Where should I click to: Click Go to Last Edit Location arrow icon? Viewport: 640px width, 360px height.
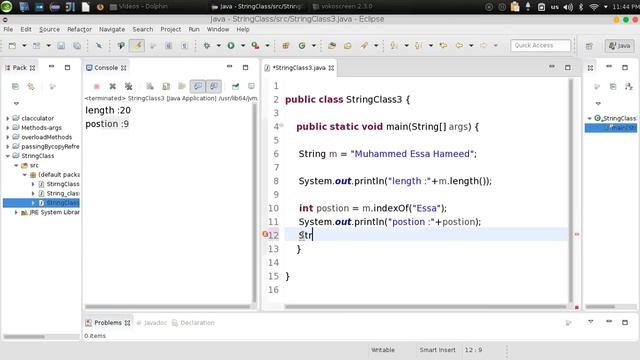pos(443,46)
